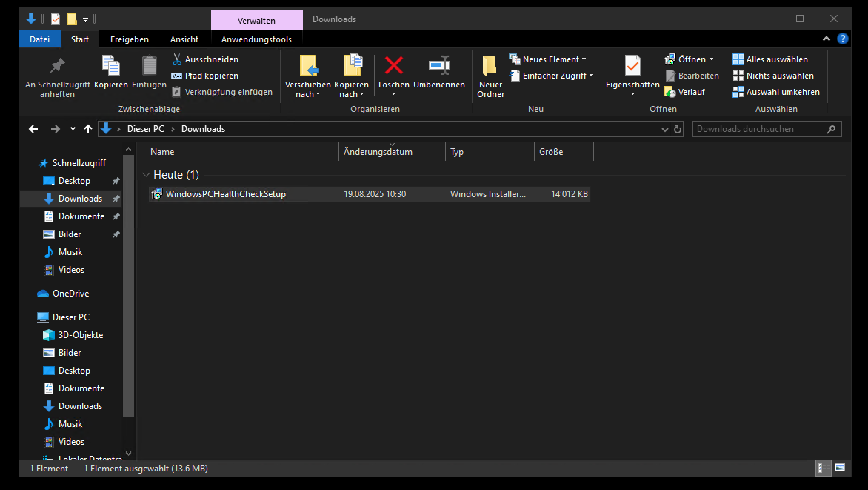
Task: Switch to the Freigeben tab
Action: click(130, 39)
